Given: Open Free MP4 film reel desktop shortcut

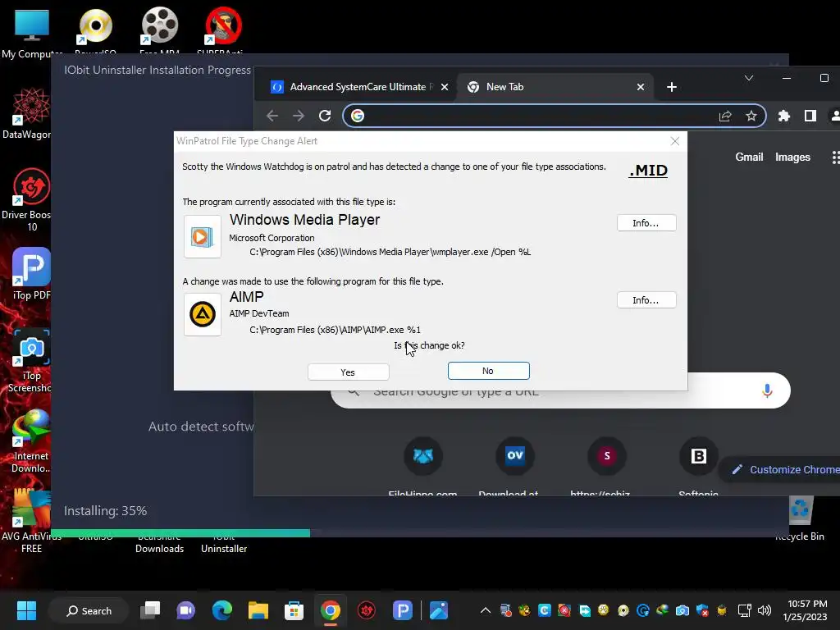Looking at the screenshot, I should [x=160, y=30].
